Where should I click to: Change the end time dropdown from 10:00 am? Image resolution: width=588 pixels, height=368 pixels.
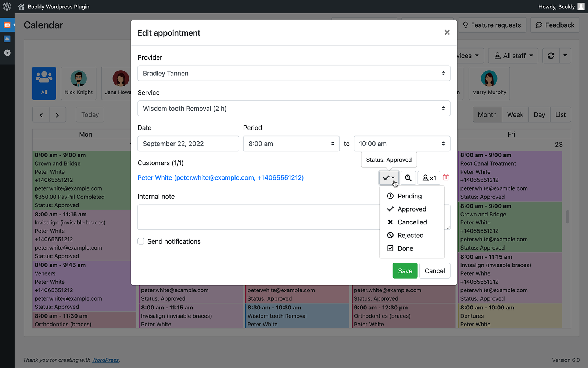402,144
